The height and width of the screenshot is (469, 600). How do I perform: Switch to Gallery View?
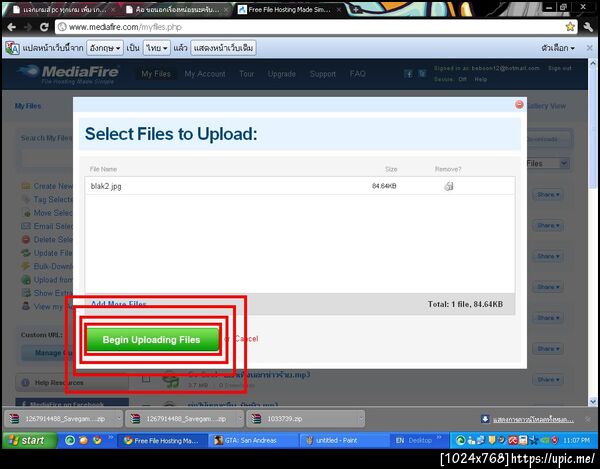(546, 106)
